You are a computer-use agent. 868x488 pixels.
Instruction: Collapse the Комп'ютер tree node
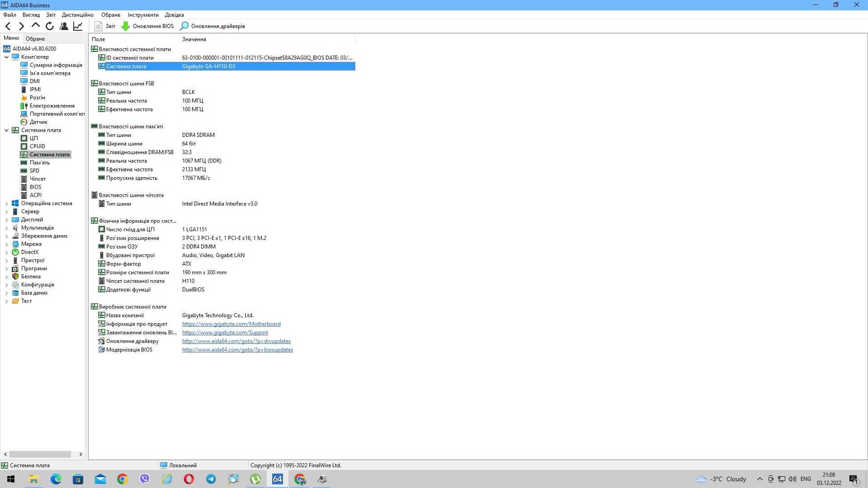click(6, 57)
